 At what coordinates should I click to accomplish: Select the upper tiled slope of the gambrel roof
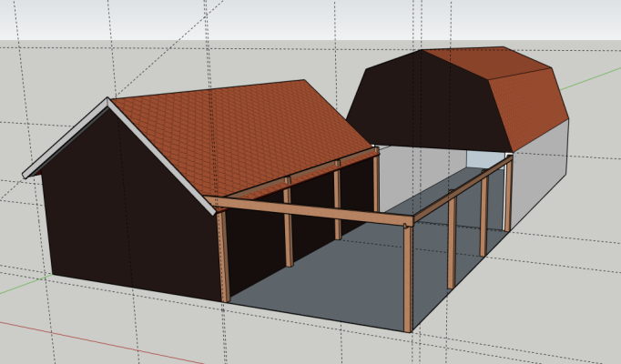tap(489, 63)
